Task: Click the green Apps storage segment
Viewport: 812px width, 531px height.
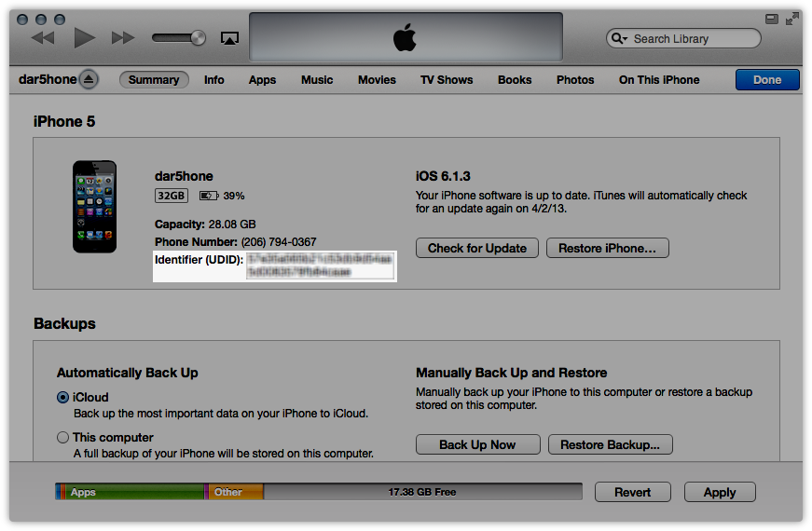Action: [x=135, y=492]
